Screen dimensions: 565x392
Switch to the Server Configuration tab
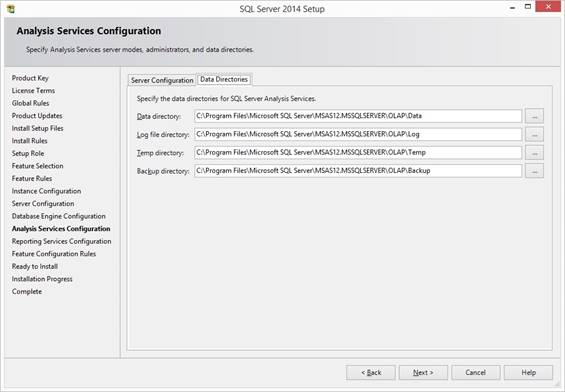click(x=162, y=80)
